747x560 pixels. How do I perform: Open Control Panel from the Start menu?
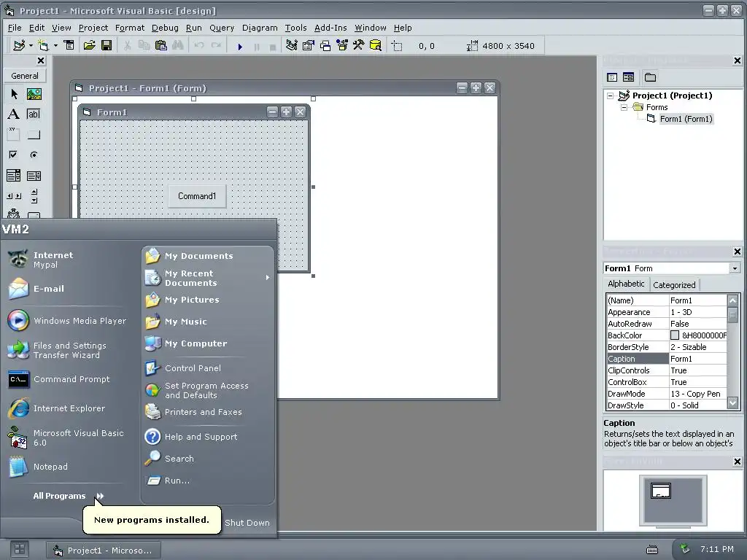(193, 368)
